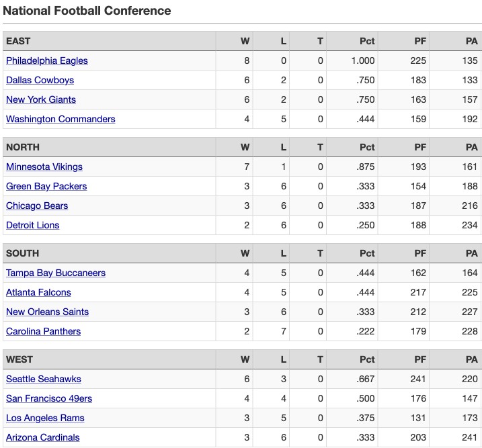The height and width of the screenshot is (448, 482).
Task: Click the PF column header in NORTH table
Action: pos(420,147)
